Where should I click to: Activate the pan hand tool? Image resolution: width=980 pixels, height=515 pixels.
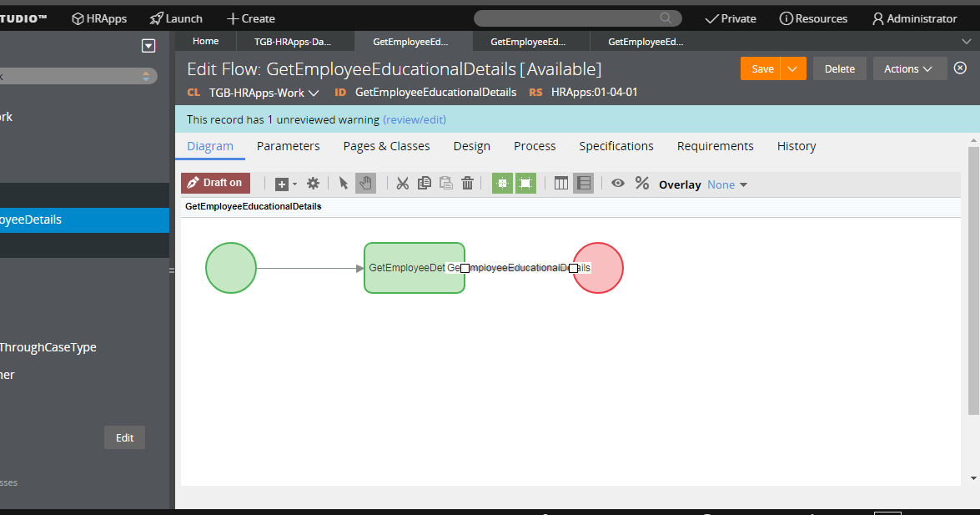coord(365,183)
